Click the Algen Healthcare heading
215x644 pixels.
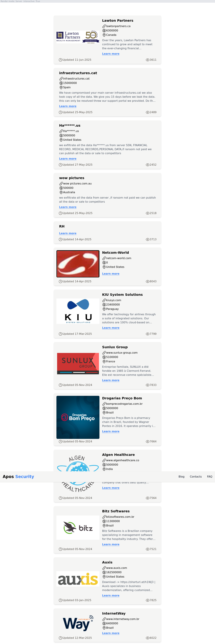tap(118, 455)
